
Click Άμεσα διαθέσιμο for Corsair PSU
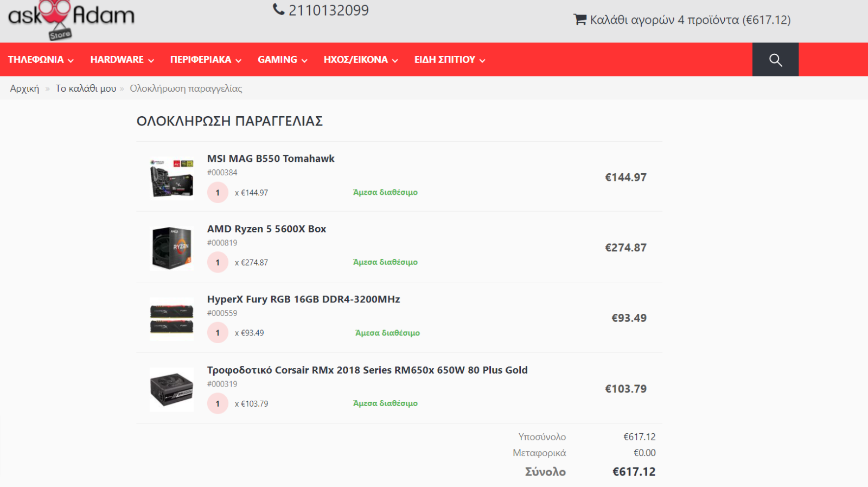385,403
